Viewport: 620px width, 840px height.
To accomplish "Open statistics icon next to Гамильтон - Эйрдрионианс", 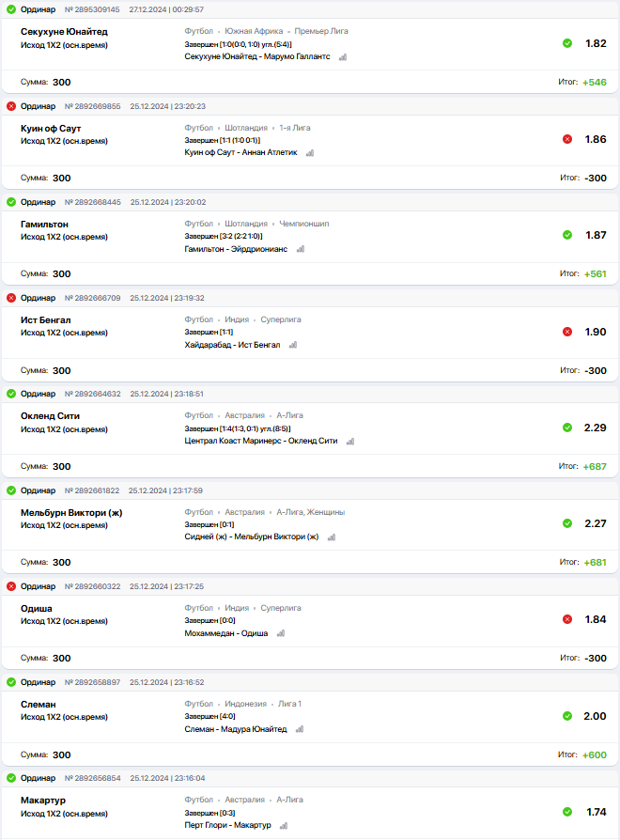I will point(301,249).
